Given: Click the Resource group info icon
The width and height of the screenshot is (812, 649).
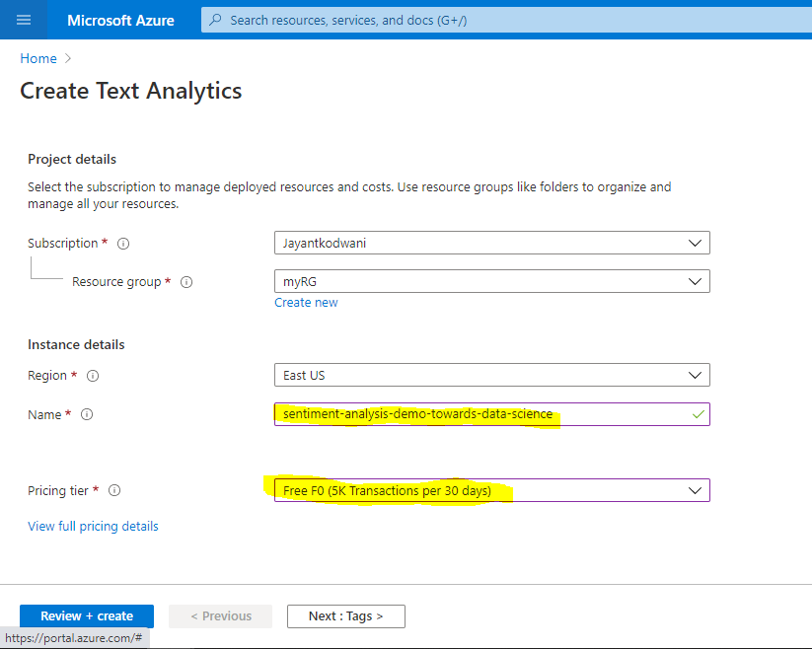Looking at the screenshot, I should [186, 282].
